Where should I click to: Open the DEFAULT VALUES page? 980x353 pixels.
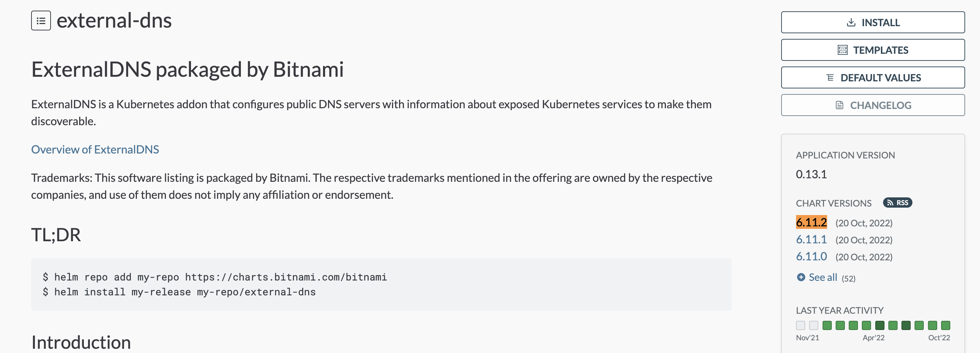873,77
